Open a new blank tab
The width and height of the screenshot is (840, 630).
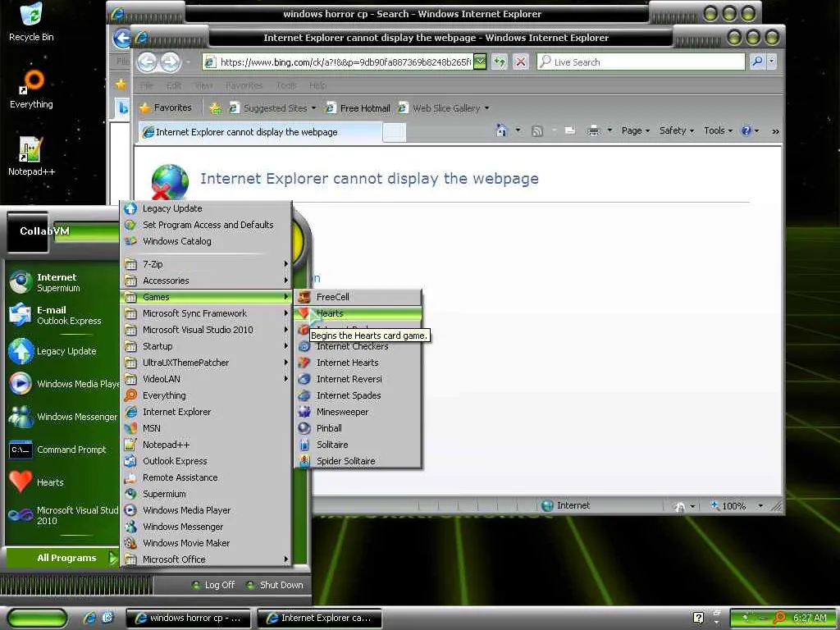click(395, 132)
